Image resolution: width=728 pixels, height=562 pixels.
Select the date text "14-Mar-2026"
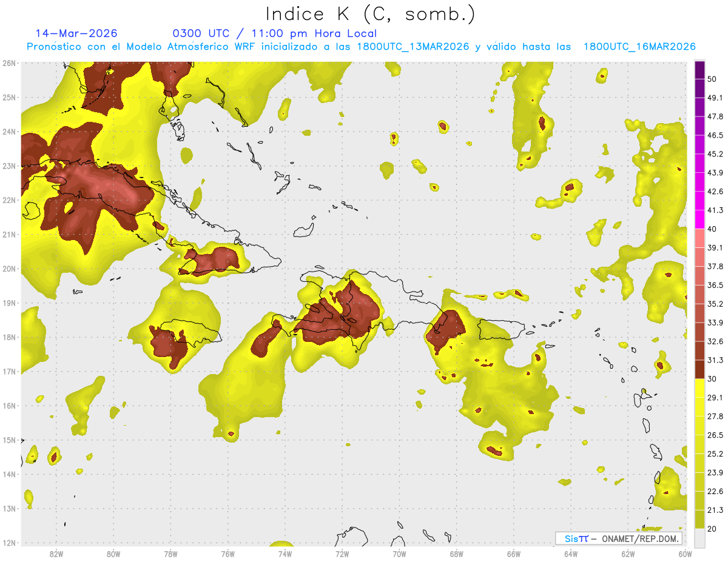(x=76, y=33)
